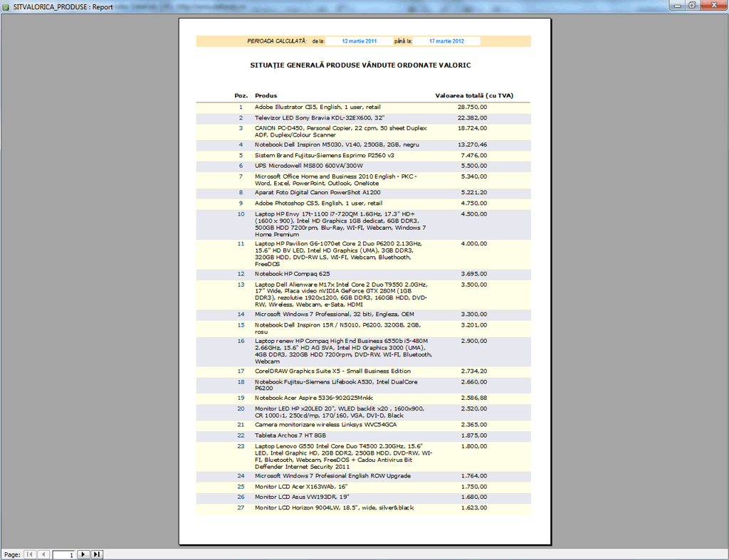Image resolution: width=729 pixels, height=560 pixels.
Task: Click the 'PERIOADA CALCULATĂ' label
Action: [x=277, y=41]
